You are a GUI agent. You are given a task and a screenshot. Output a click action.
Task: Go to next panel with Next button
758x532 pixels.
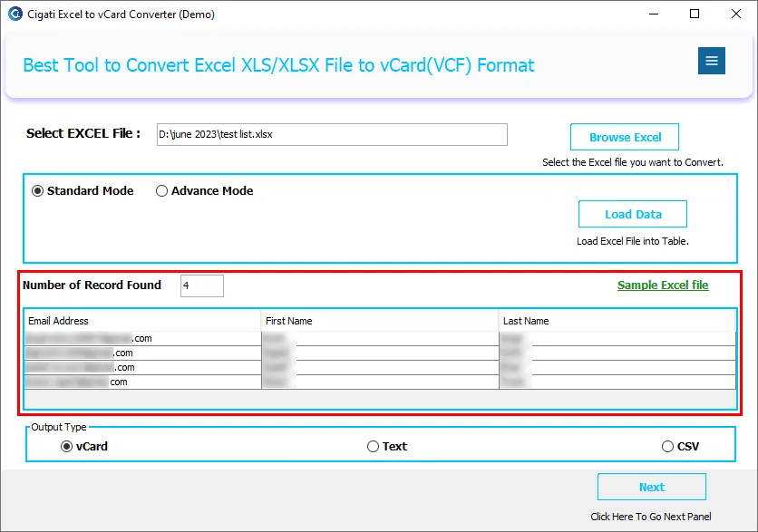(x=652, y=487)
